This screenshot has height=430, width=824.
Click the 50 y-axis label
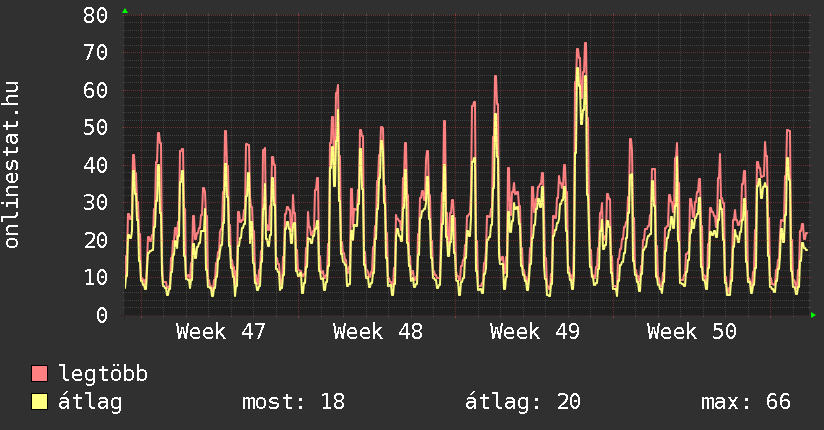tap(95, 127)
